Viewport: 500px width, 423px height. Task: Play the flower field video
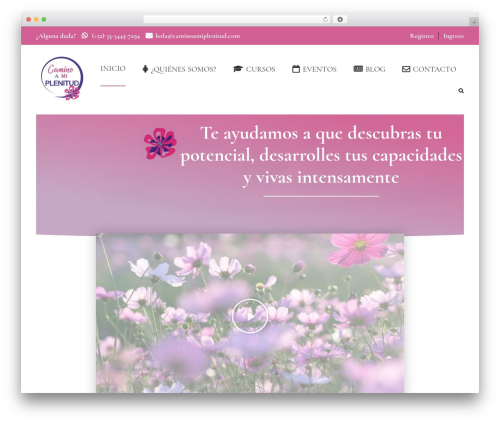coord(250,316)
